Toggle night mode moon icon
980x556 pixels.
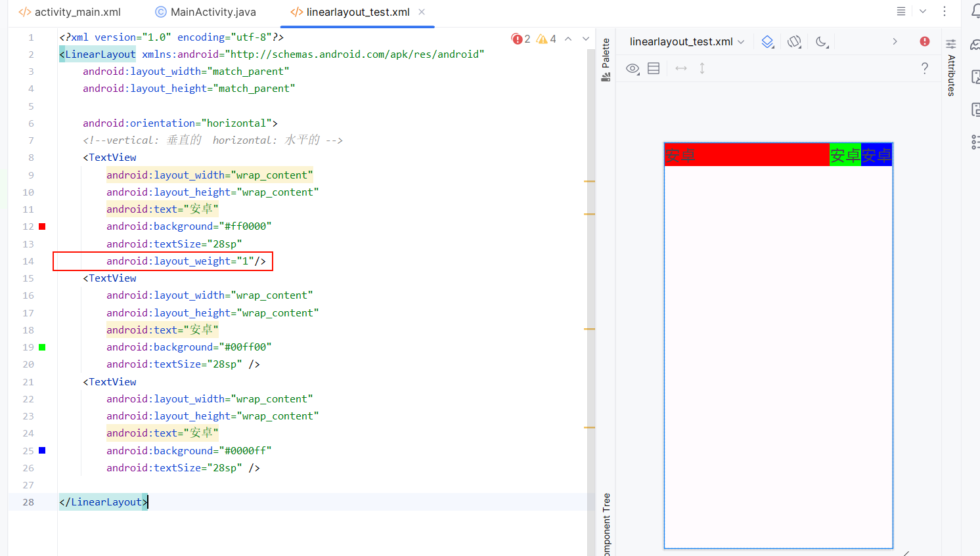pyautogui.click(x=822, y=42)
